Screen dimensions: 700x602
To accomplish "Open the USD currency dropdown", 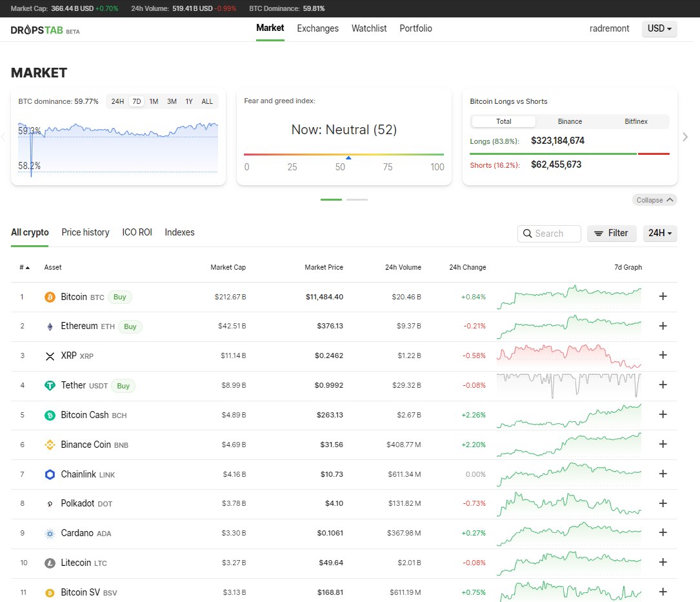I will point(659,28).
